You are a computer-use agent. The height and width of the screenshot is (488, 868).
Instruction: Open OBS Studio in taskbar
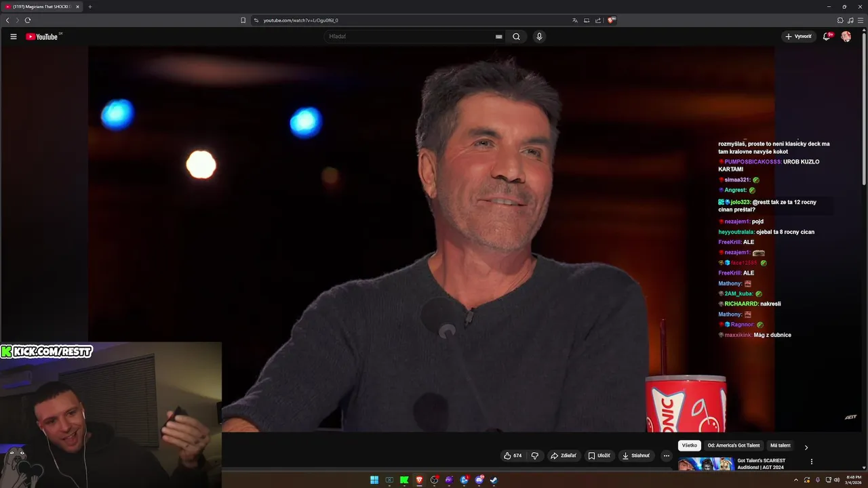point(434,480)
